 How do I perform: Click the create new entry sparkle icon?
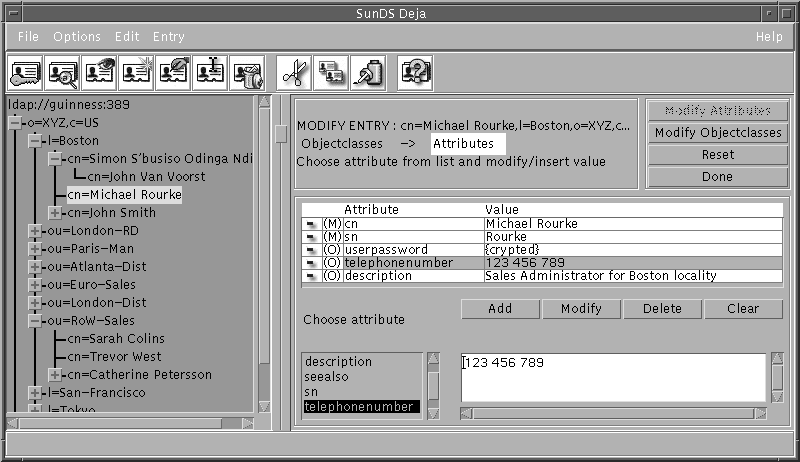tap(136, 73)
